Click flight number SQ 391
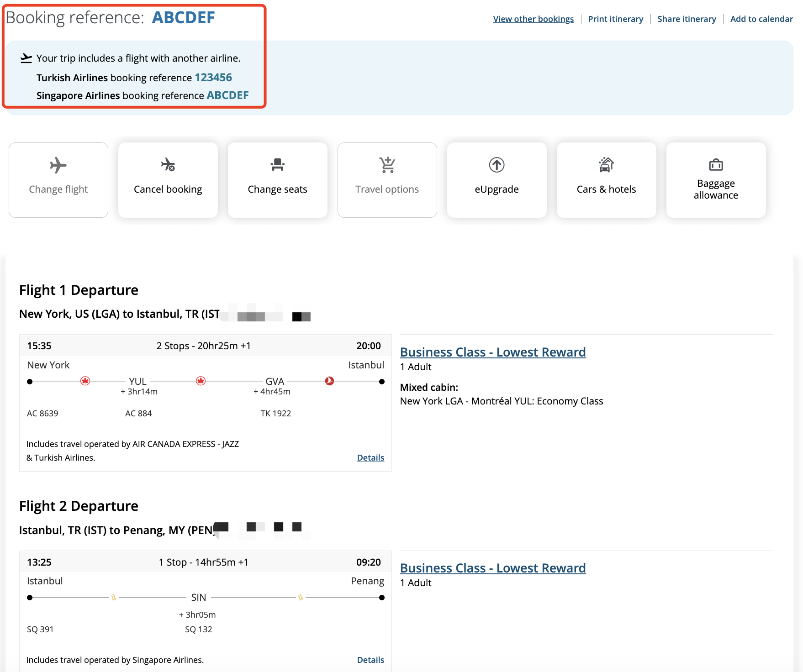Viewport: 803px width, 672px height. [40, 629]
